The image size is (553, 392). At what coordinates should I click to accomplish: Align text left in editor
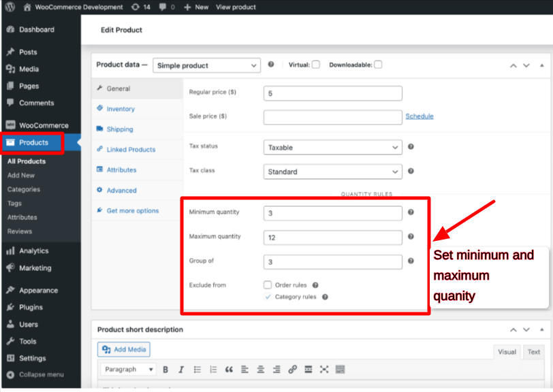(244, 370)
